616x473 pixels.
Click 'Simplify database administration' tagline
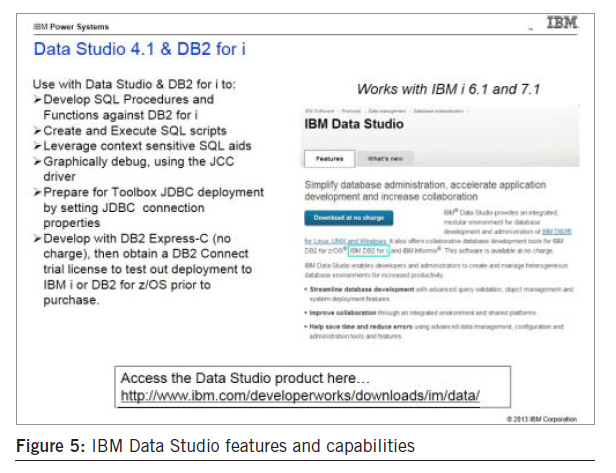pyautogui.click(x=425, y=191)
